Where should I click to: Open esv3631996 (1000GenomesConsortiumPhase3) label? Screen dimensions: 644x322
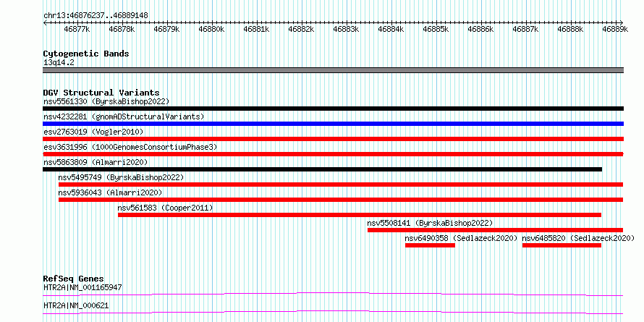[130, 147]
